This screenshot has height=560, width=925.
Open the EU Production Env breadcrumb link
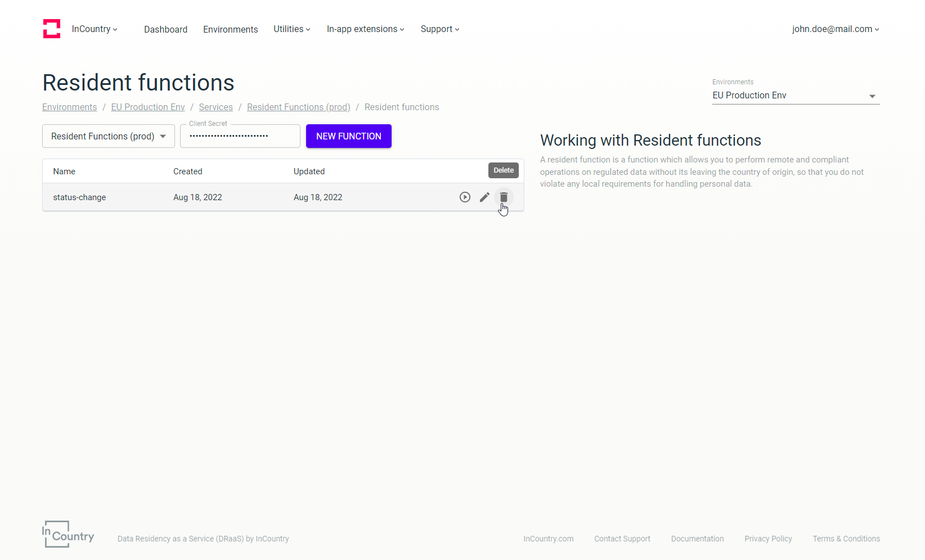(x=147, y=107)
